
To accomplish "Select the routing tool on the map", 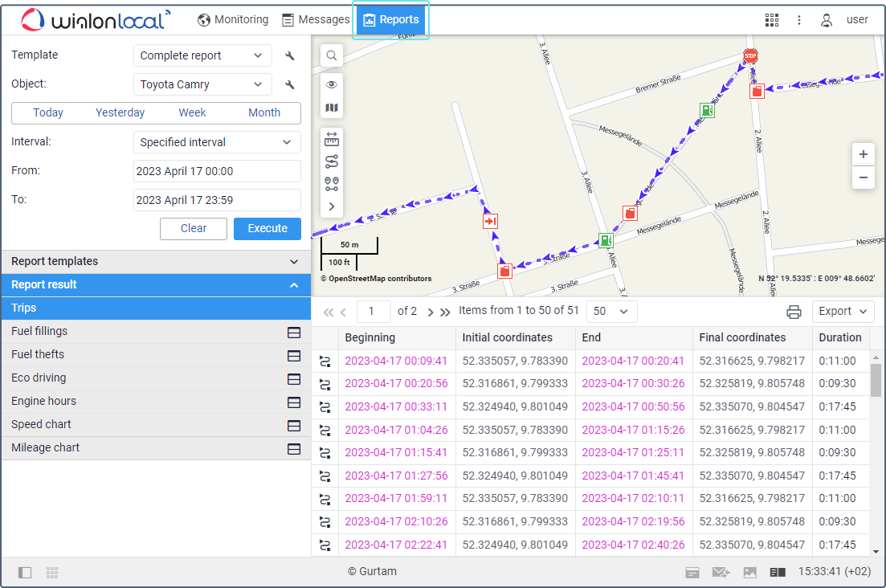I will [x=332, y=161].
